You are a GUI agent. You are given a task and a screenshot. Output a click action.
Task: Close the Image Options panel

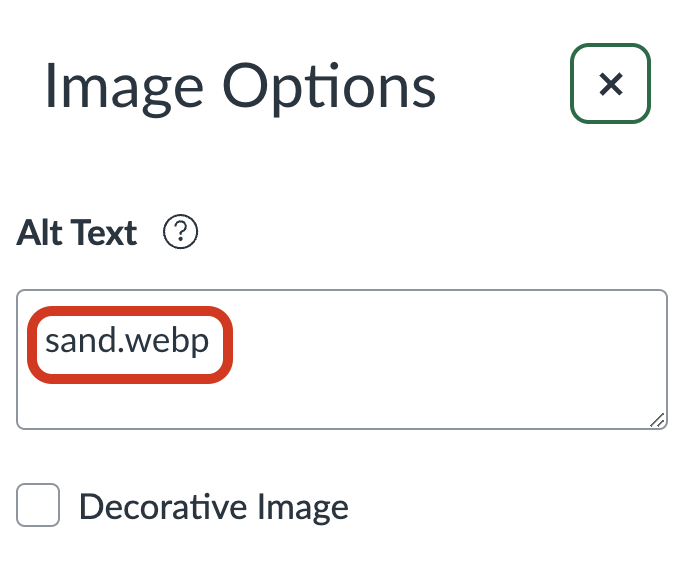[610, 84]
